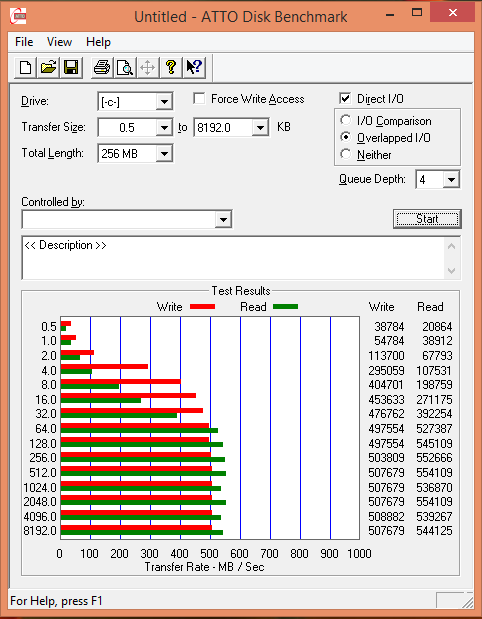Screen dimensions: 482x619
Task: Save results with the floppy disk icon
Action: (x=71, y=67)
